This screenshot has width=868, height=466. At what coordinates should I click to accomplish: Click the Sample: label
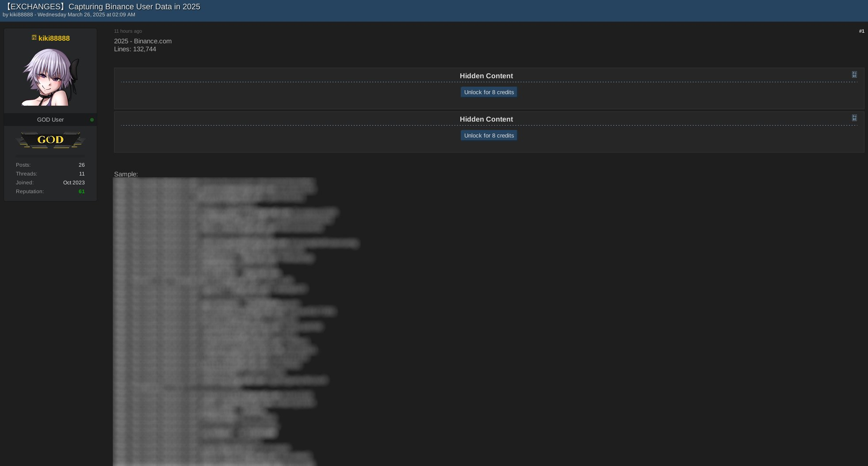[x=126, y=174]
